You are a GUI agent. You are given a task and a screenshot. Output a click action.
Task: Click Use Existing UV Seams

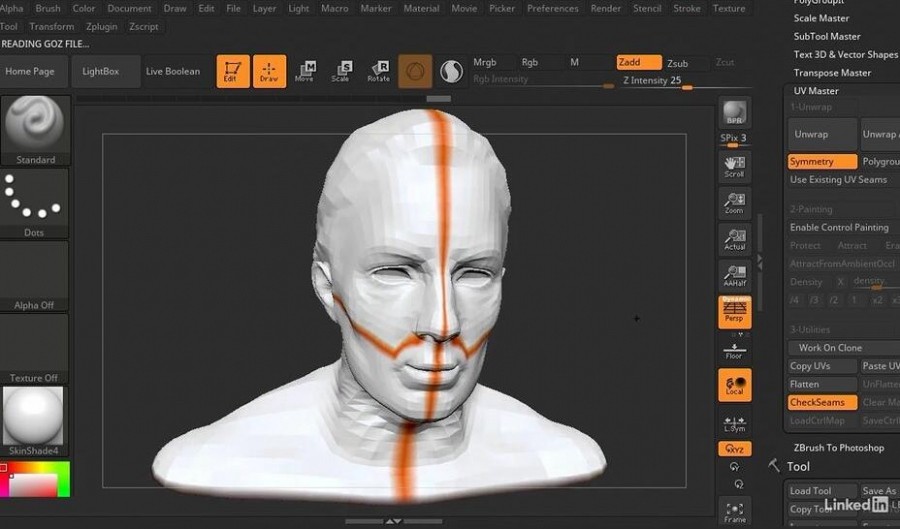click(839, 180)
